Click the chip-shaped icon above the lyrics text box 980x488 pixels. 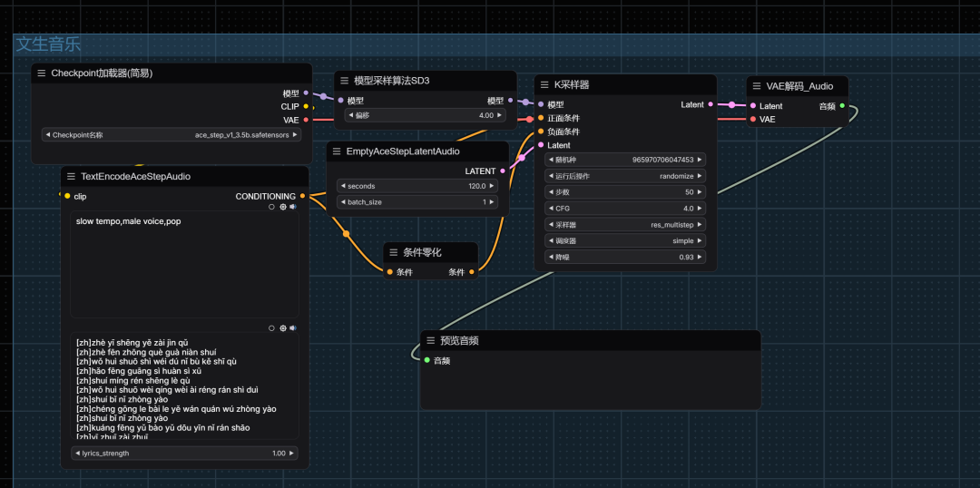(282, 328)
